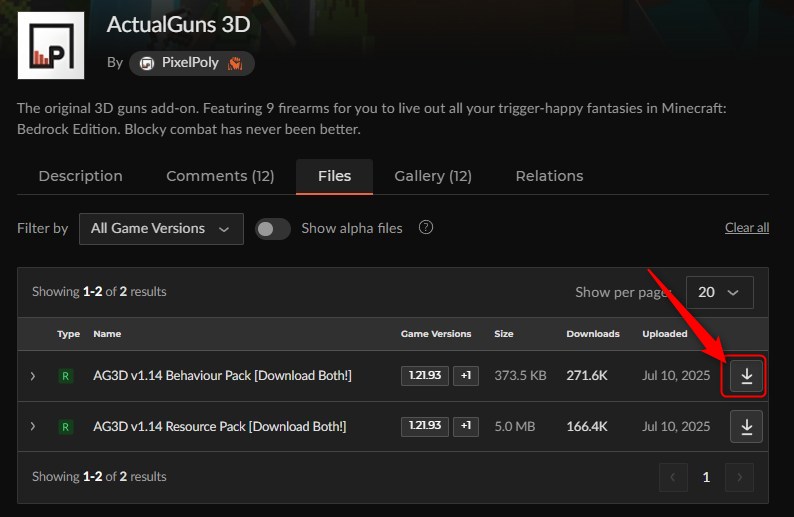The image size is (794, 517).
Task: Click the +1 versions badge on Behaviour Pack
Action: pos(466,376)
